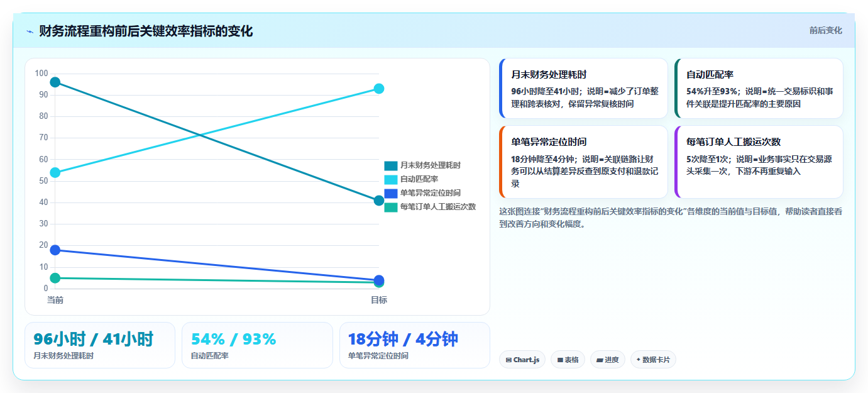Select the 93 data point at 目标

[x=379, y=89]
